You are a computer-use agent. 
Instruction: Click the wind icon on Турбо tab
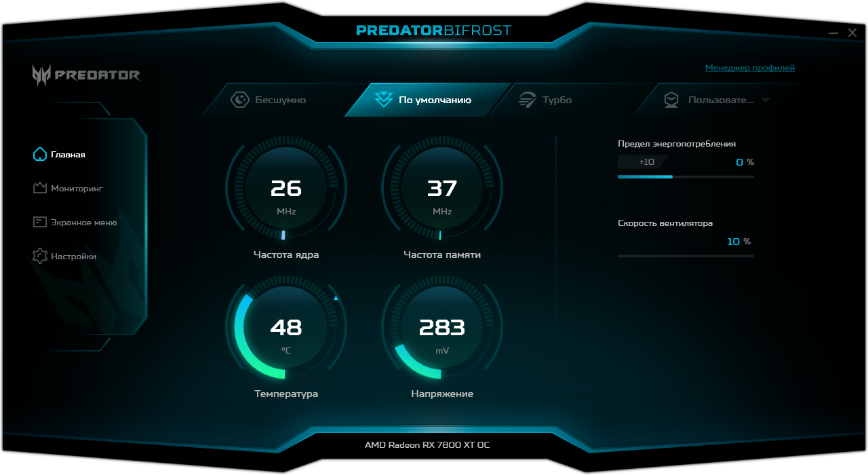[x=528, y=100]
